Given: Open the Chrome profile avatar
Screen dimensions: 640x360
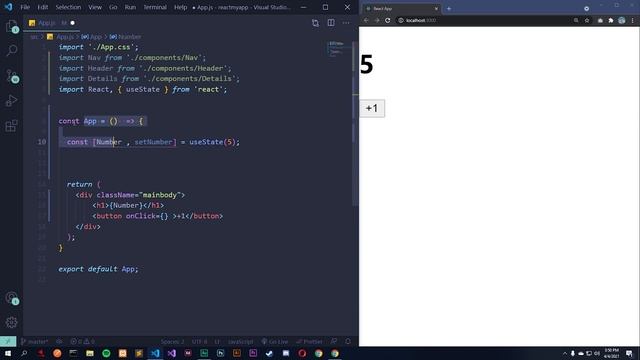Looking at the screenshot, I should coord(622,20).
